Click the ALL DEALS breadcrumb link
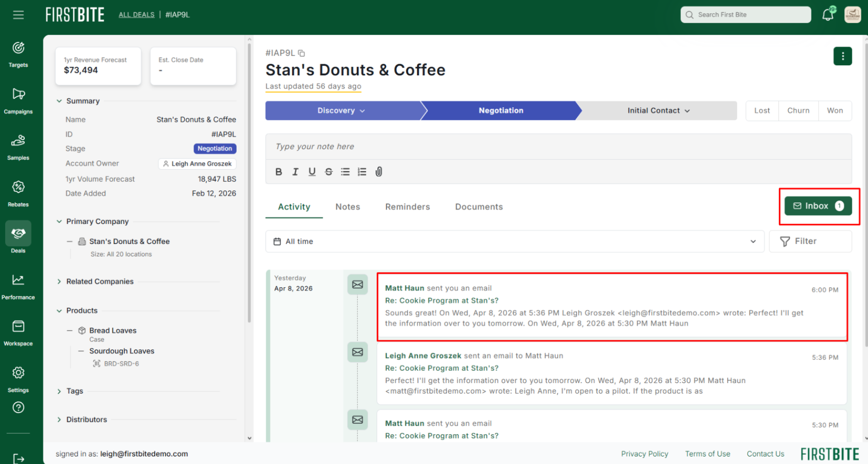 coord(137,15)
